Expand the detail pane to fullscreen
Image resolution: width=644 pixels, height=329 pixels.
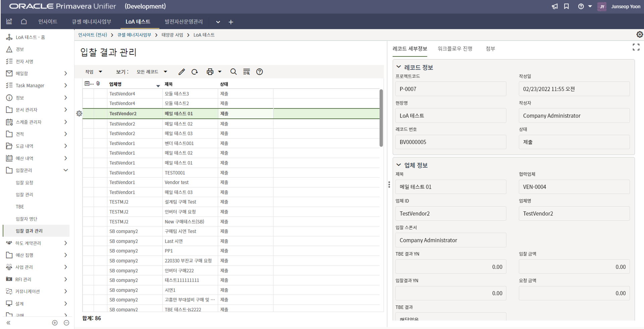(x=636, y=47)
